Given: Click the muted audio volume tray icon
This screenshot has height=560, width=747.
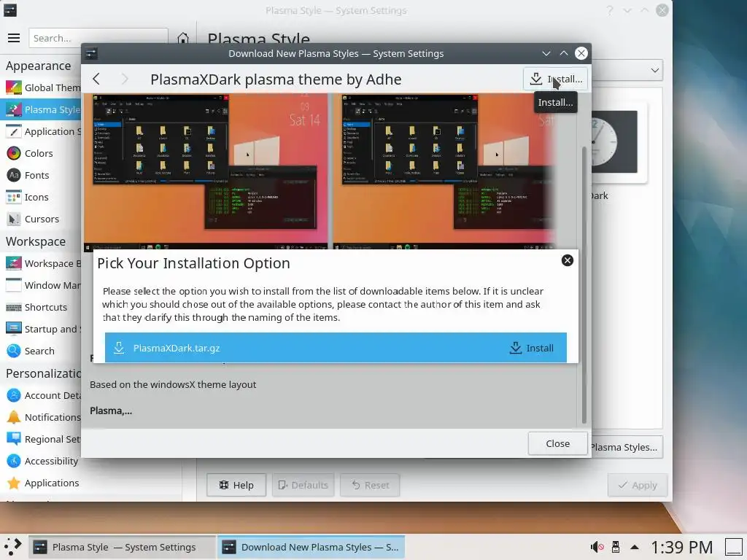Looking at the screenshot, I should pyautogui.click(x=597, y=547).
